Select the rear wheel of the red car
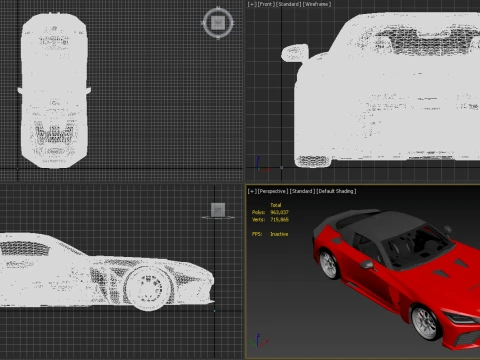Image resolution: width=480 pixels, height=360 pixels. pos(329,265)
